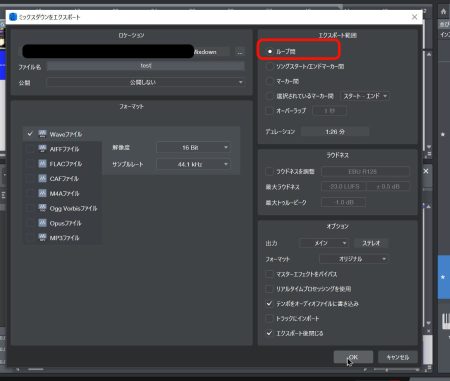Select the CAF file format icon
450x381 pixels.
(x=42, y=178)
